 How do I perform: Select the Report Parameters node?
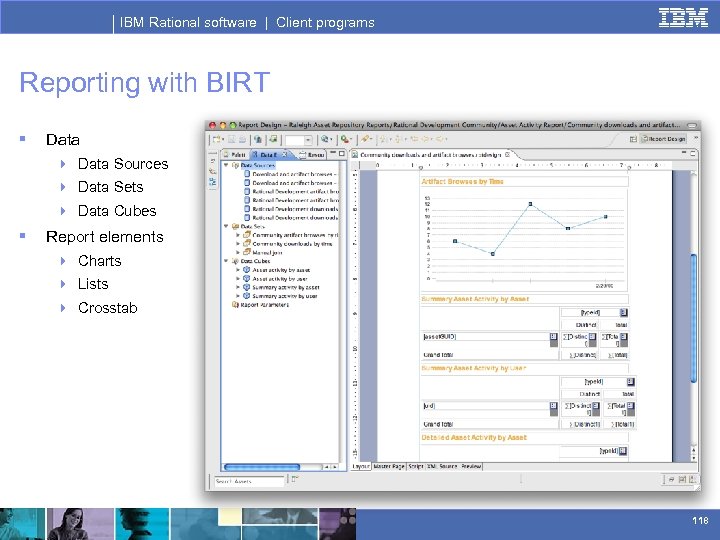coord(260,304)
